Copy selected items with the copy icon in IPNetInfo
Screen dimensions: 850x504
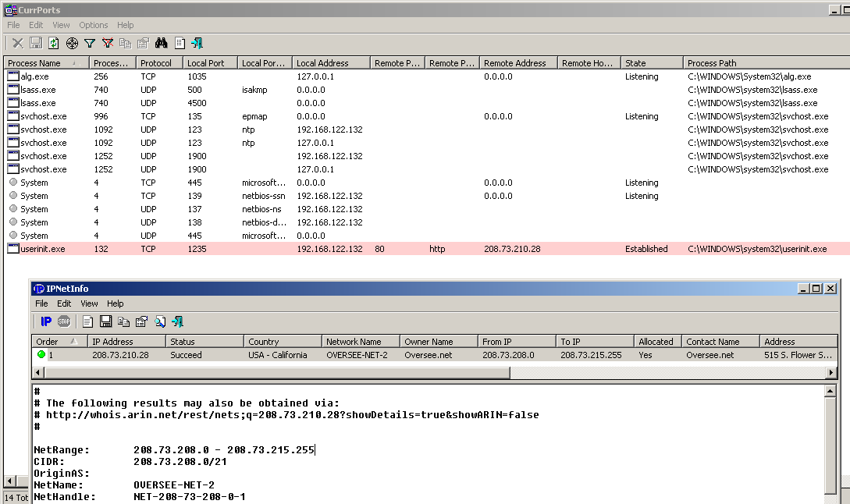coord(125,321)
